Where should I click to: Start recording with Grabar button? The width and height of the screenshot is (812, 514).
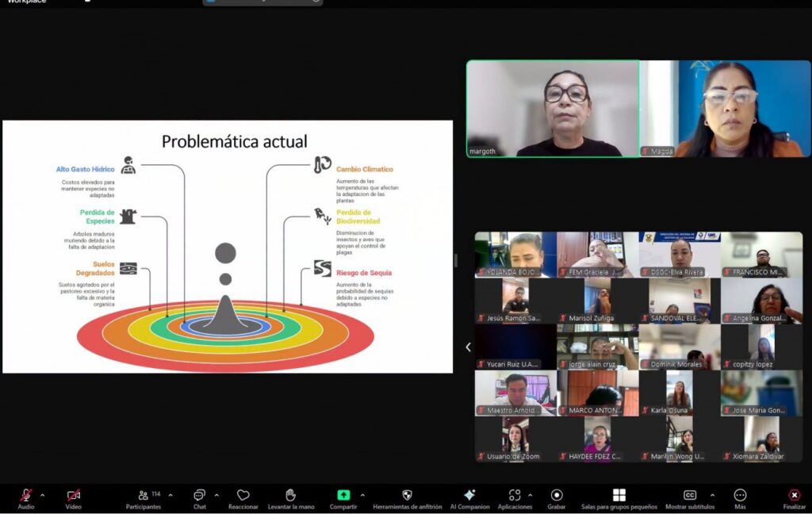[x=556, y=500]
